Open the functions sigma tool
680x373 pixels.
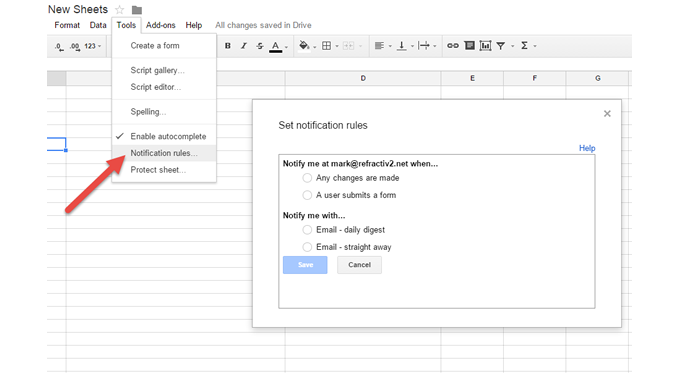[x=524, y=46]
